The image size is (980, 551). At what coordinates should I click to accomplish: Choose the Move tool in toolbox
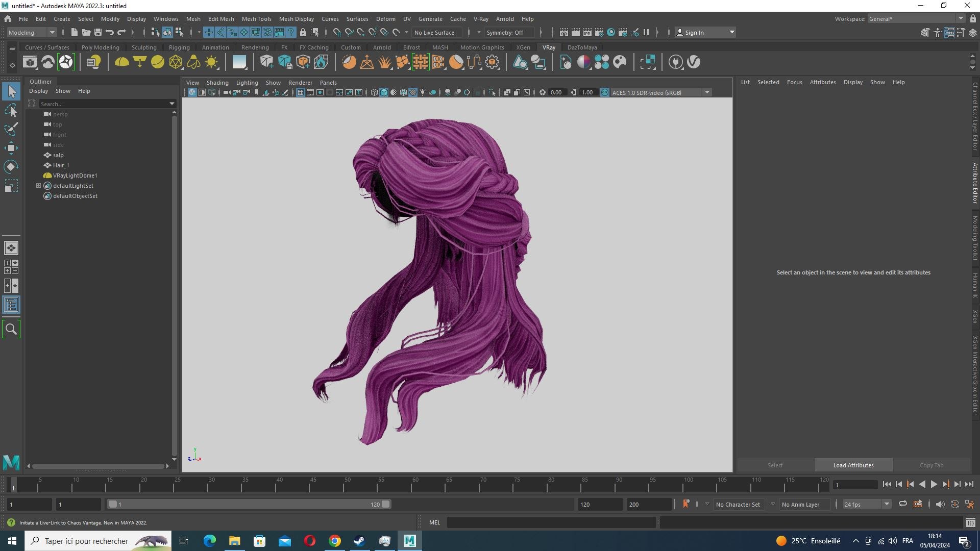(x=11, y=148)
